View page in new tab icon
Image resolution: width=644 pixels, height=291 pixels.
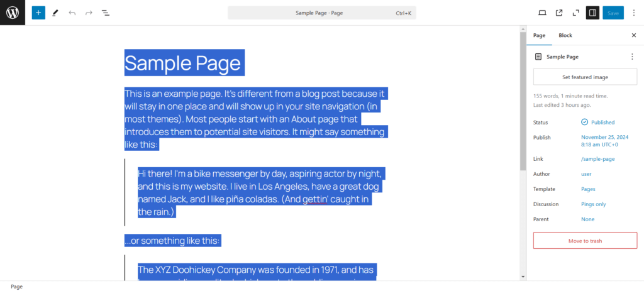point(559,13)
